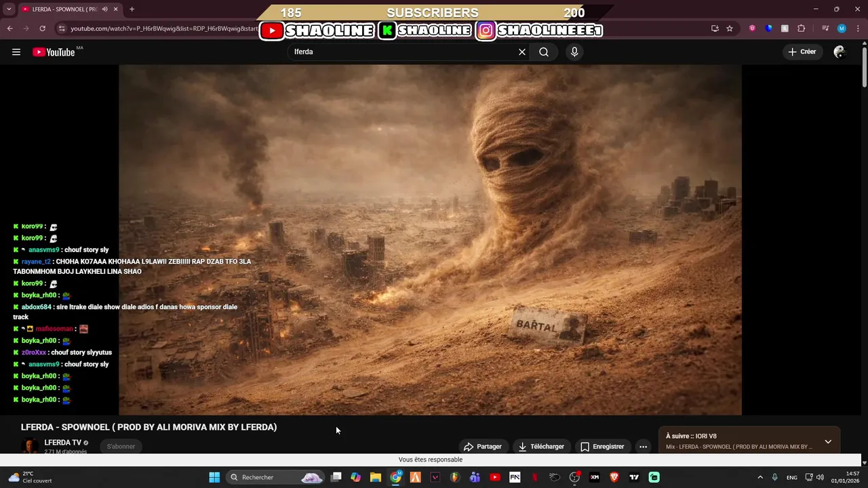
Task: Open the LFERDA TV channel name link
Action: click(x=62, y=443)
